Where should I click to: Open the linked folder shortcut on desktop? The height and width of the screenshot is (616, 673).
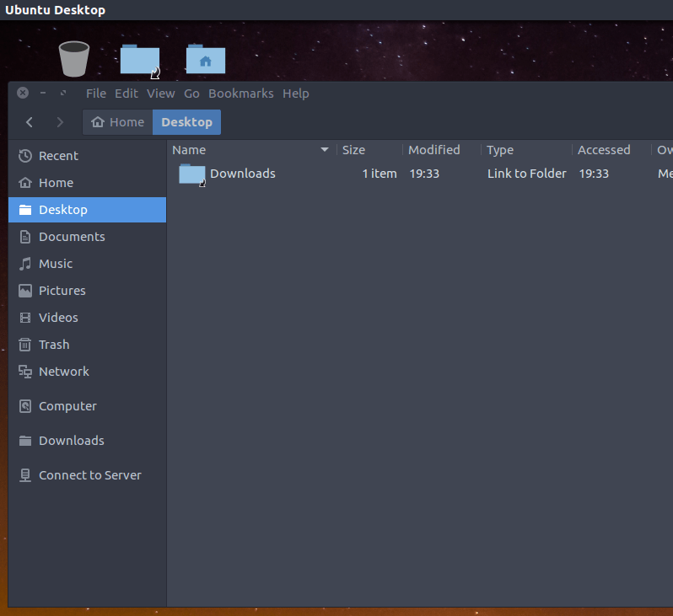[x=140, y=61]
